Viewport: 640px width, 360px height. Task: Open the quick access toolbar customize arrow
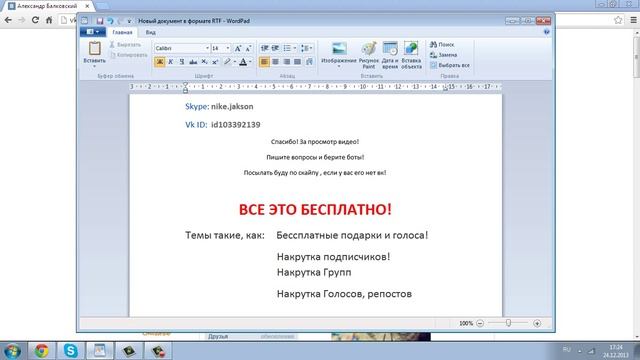tap(129, 21)
